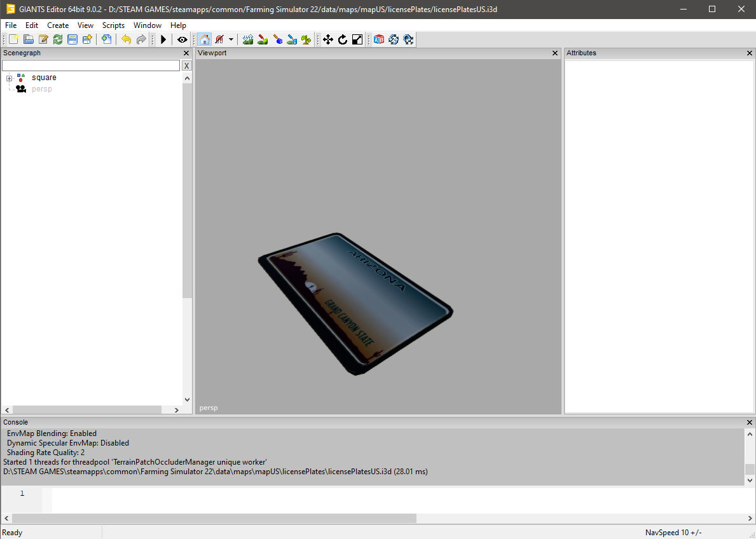Open the Edit menu
756x539 pixels.
tap(32, 25)
